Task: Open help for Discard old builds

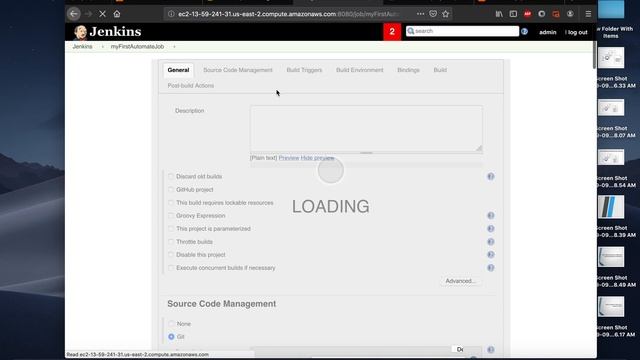Action: pyautogui.click(x=491, y=176)
